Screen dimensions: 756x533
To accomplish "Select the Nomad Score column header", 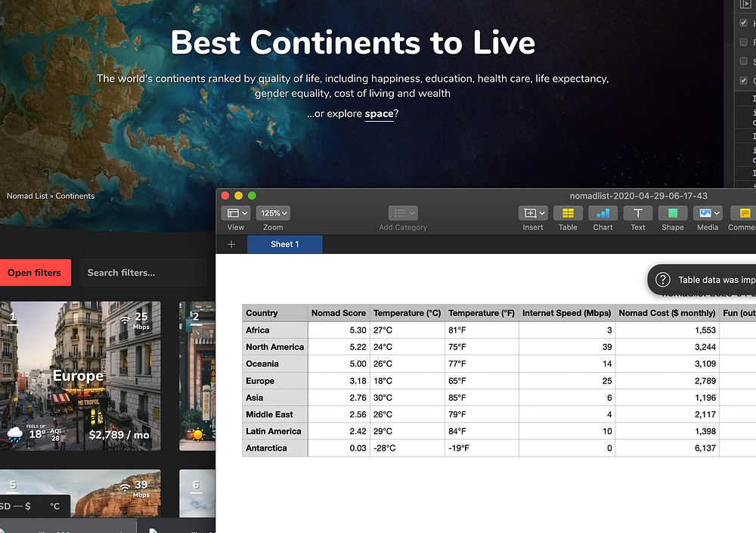I will [339, 313].
